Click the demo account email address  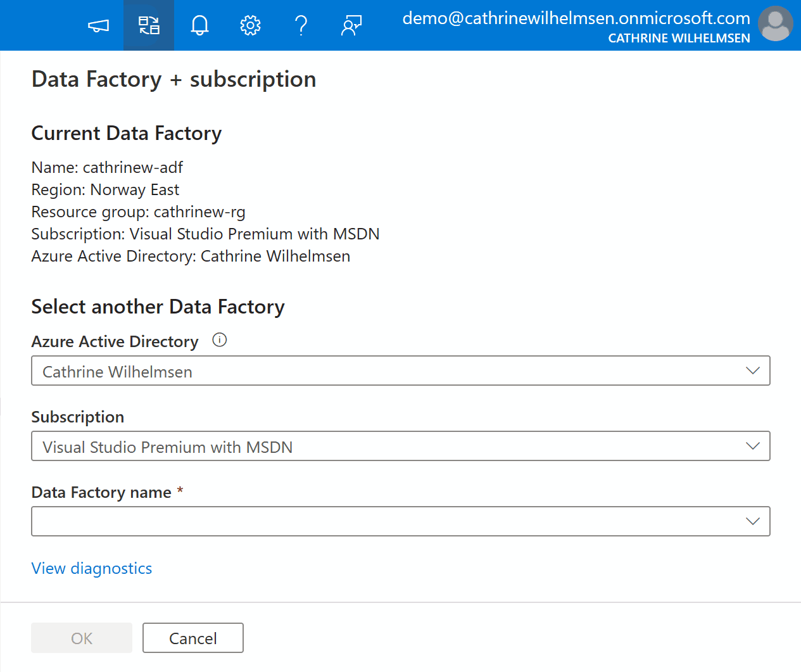pos(576,18)
